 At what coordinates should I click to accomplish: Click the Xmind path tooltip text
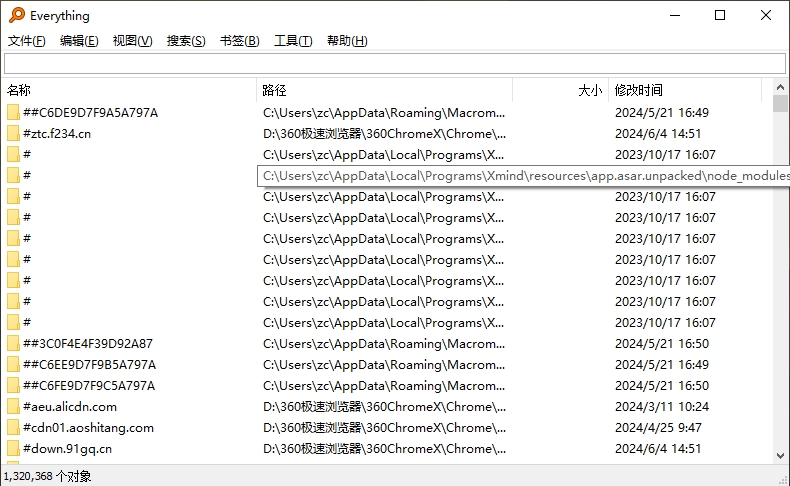[524, 176]
